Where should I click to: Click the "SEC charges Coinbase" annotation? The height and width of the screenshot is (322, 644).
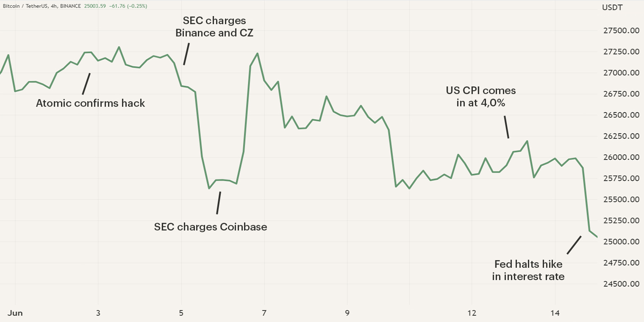point(211,227)
